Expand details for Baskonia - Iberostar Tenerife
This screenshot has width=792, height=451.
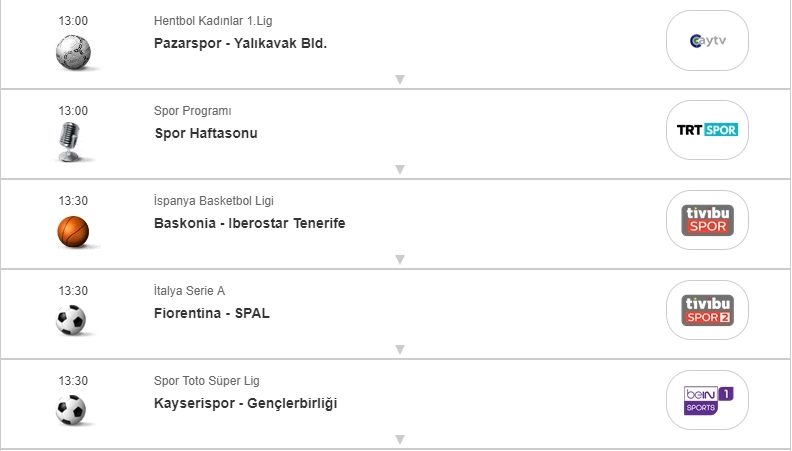tap(399, 259)
